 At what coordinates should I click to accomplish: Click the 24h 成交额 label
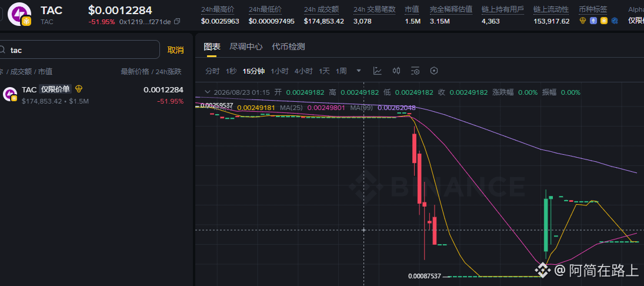click(x=321, y=9)
